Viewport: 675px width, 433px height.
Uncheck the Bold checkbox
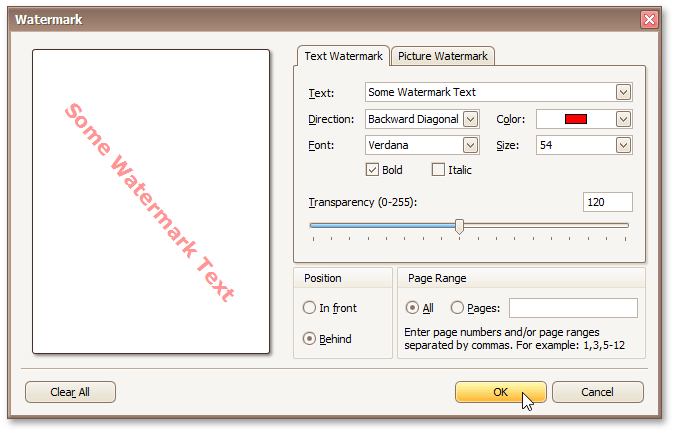pos(373,170)
